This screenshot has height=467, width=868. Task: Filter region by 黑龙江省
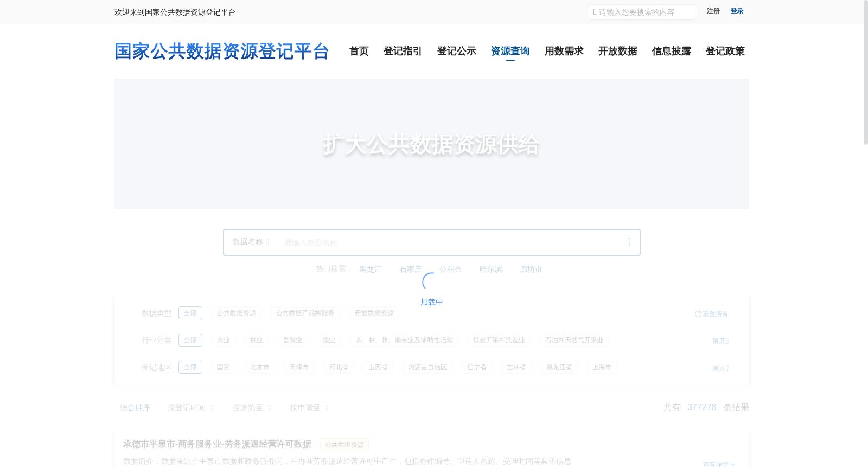click(559, 367)
